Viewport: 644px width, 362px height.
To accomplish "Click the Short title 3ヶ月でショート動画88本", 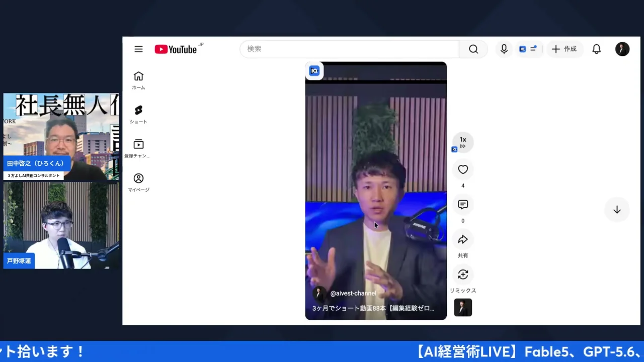I will (x=373, y=308).
